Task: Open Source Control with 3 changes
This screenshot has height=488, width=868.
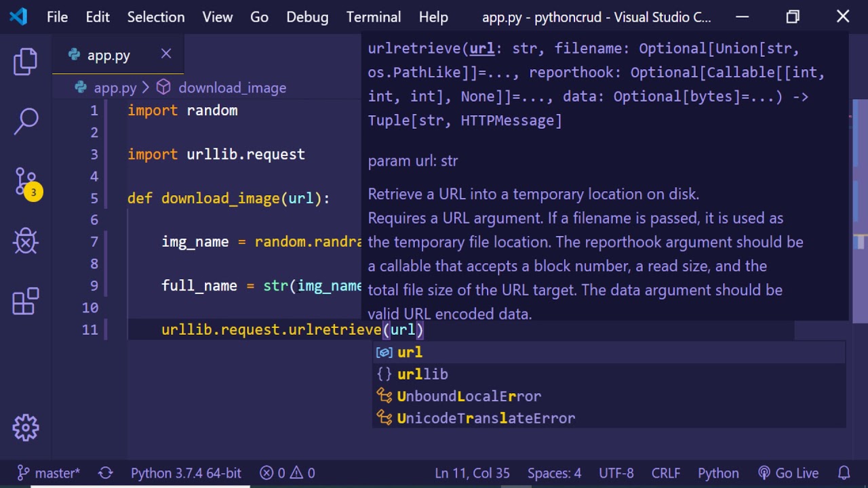Action: (x=26, y=182)
